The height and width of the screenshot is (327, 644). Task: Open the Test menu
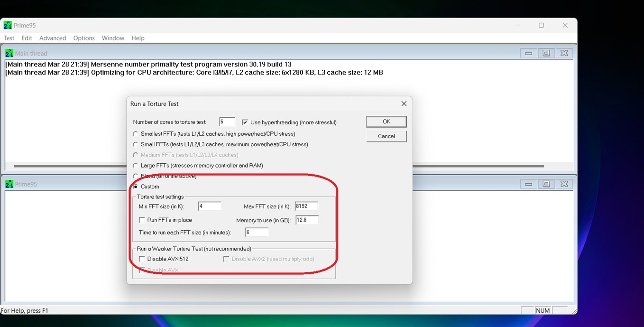click(x=9, y=38)
